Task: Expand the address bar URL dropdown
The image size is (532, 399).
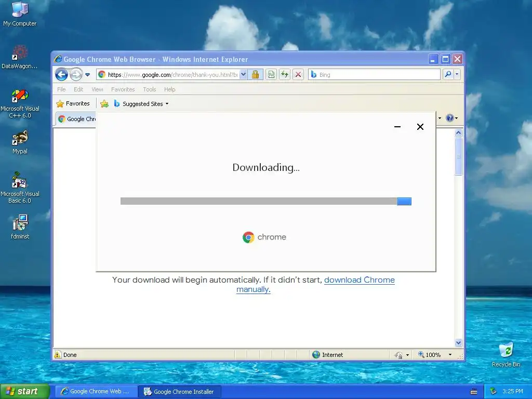Action: click(x=243, y=74)
